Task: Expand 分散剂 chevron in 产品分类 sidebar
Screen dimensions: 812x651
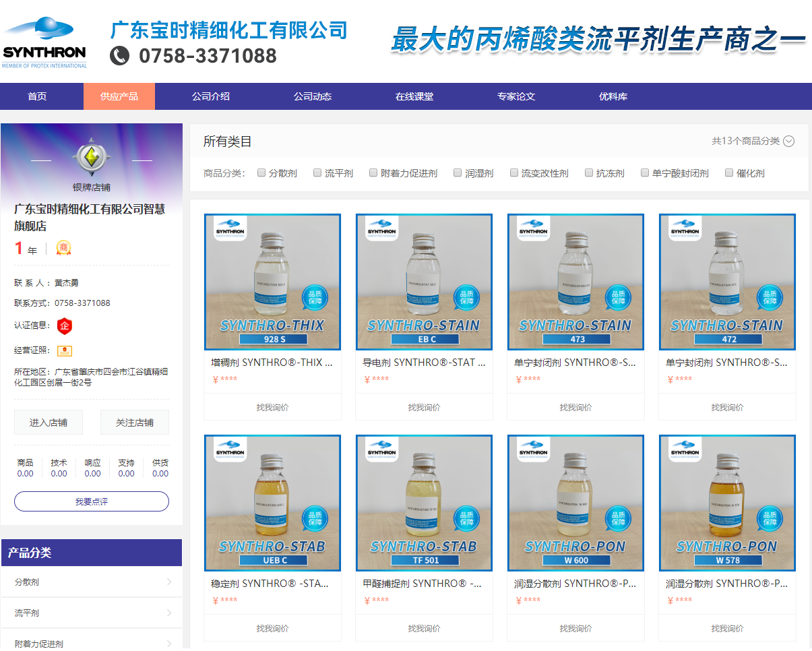Action: [169, 582]
